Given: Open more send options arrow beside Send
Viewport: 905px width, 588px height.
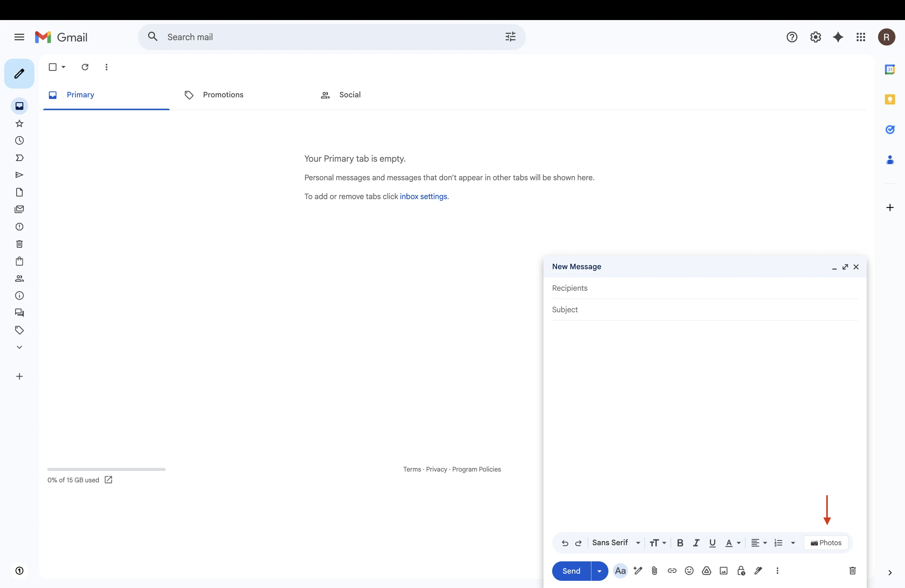Looking at the screenshot, I should click(599, 571).
